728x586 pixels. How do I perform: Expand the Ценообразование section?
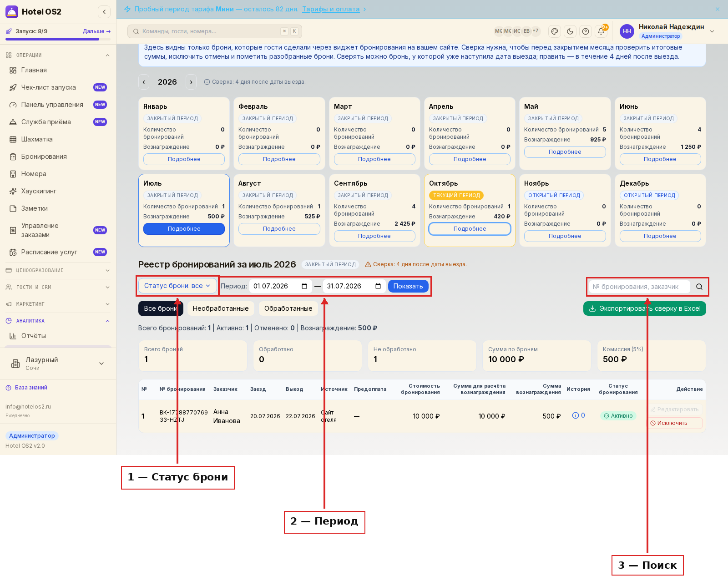(57, 270)
